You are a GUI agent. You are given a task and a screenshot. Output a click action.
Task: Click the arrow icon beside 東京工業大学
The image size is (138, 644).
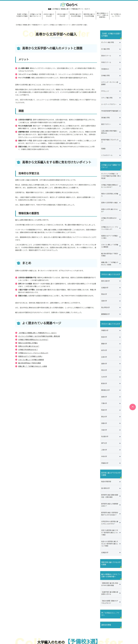120,281
